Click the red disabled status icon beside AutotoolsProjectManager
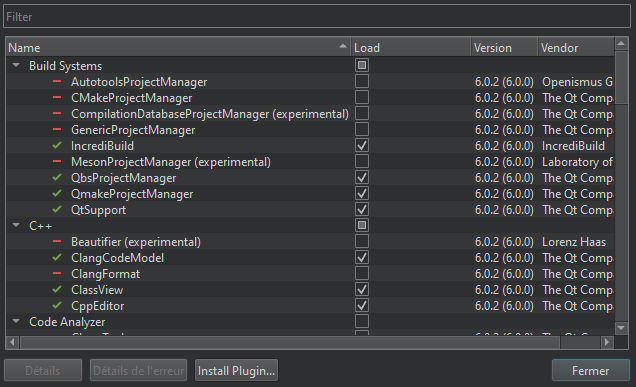The height and width of the screenshot is (387, 636). point(57,82)
